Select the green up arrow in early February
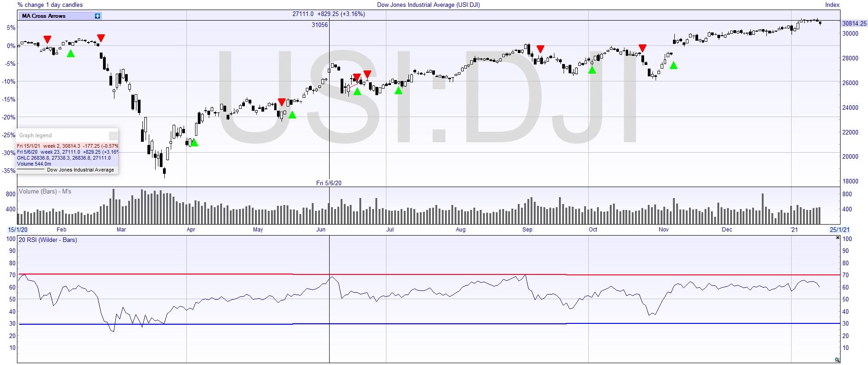Image resolution: width=868 pixels, height=365 pixels. click(x=71, y=54)
